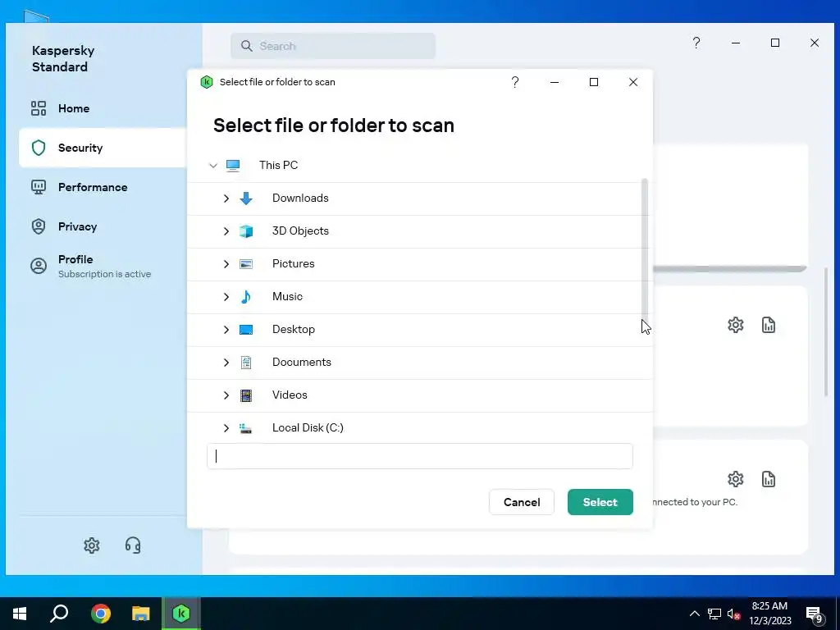Launch Google Chrome from the taskbar
The image size is (840, 630).
[100, 614]
